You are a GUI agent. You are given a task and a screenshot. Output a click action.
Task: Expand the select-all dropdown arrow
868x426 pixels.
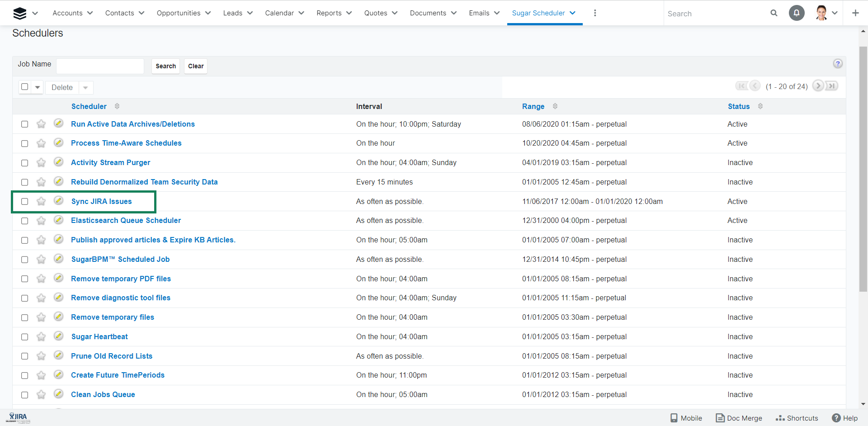pyautogui.click(x=38, y=87)
